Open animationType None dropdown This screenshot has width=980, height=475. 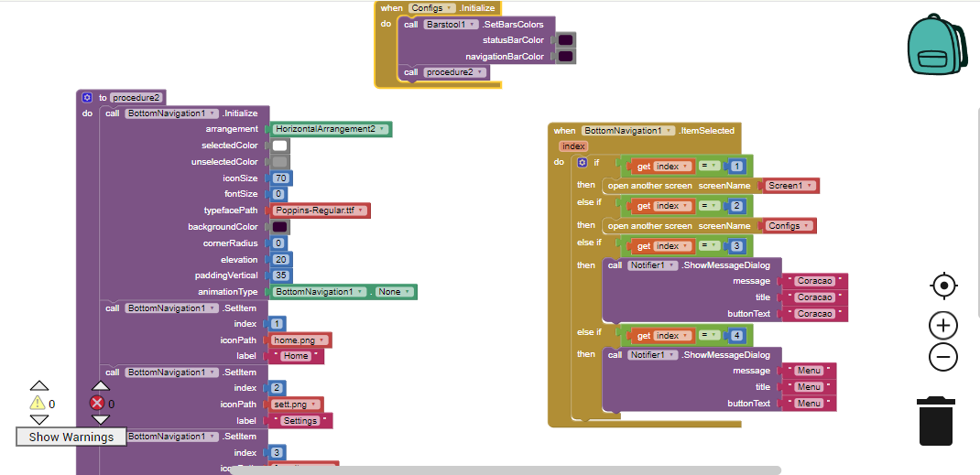pyautogui.click(x=408, y=292)
